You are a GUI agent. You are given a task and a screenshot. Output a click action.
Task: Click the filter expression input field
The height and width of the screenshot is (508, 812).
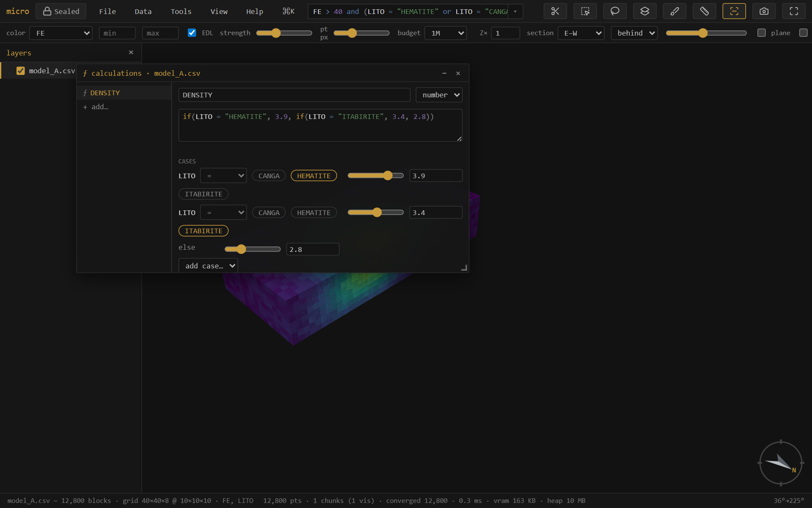[x=408, y=11]
